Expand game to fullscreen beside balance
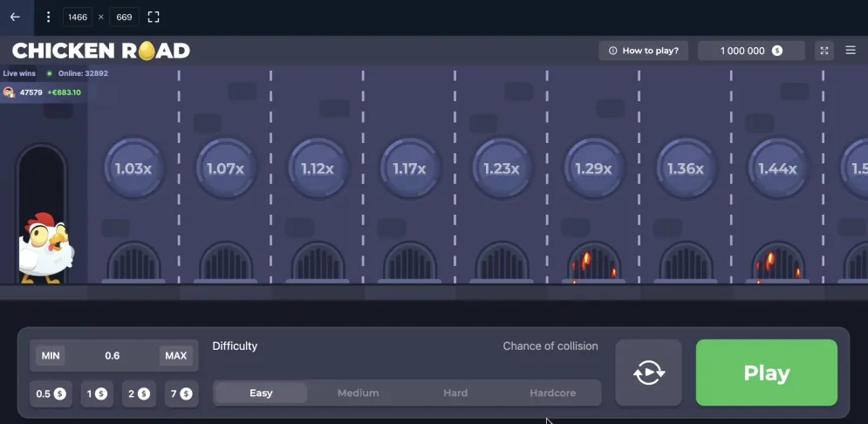The width and height of the screenshot is (868, 424). click(x=824, y=51)
